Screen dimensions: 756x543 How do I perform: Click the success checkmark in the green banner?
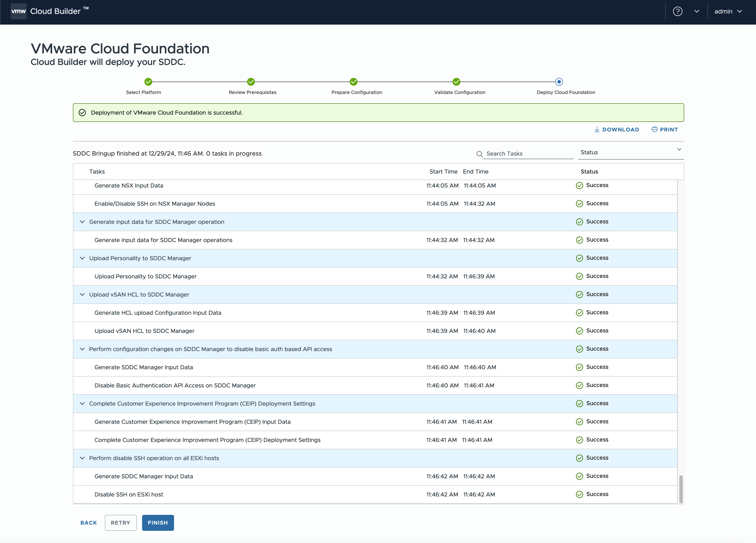pos(82,113)
